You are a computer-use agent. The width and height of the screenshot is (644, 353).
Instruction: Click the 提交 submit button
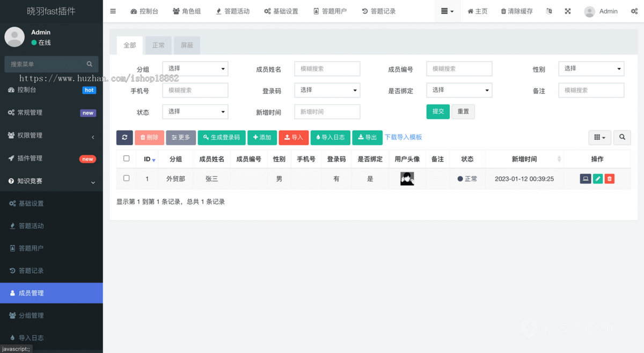pos(438,111)
